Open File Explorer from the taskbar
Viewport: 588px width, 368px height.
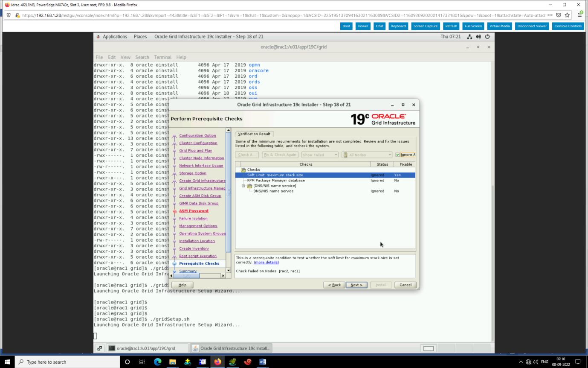tap(172, 362)
